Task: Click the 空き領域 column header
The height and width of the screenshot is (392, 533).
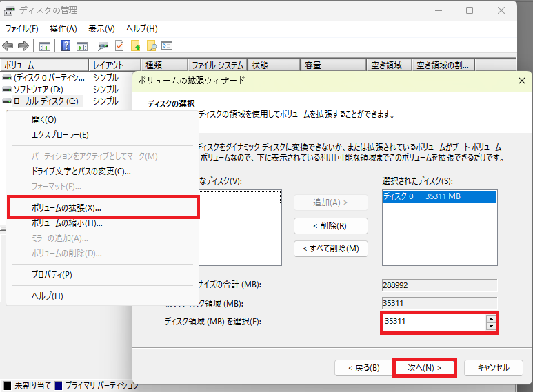Action: pos(389,65)
